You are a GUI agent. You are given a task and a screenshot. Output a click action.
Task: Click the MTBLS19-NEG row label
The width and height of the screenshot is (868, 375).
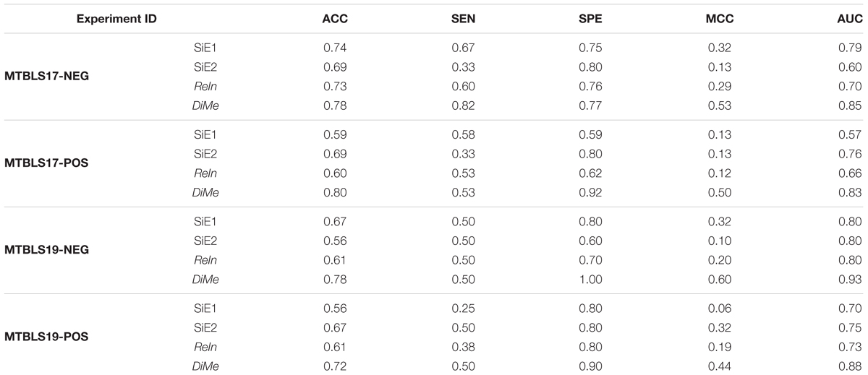(47, 250)
